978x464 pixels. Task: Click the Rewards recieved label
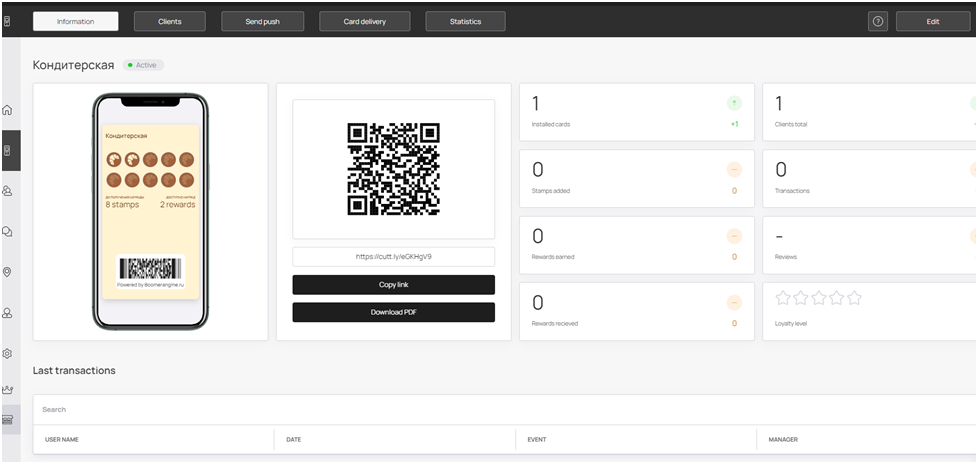pos(554,324)
